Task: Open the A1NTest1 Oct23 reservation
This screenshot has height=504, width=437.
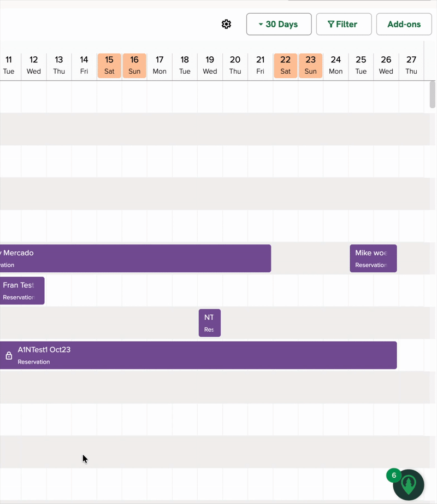Action: point(208,355)
